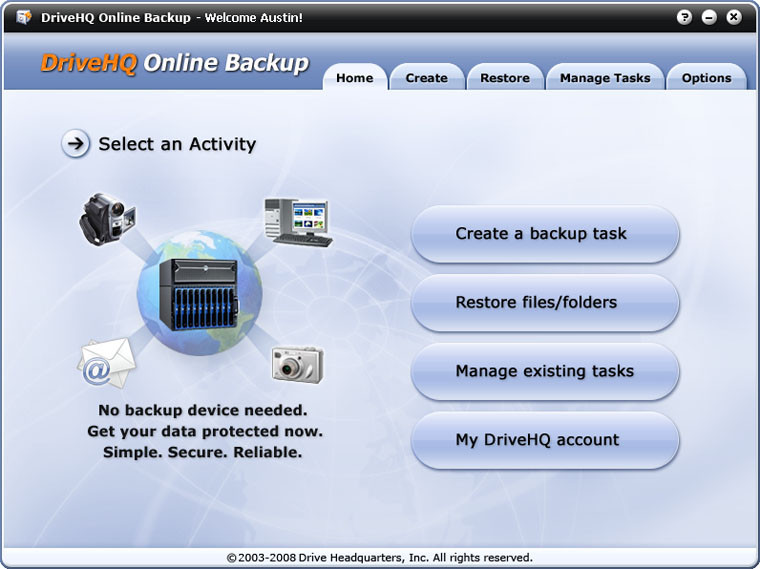The width and height of the screenshot is (760, 569).
Task: Click the help question mark icon
Action: [684, 17]
